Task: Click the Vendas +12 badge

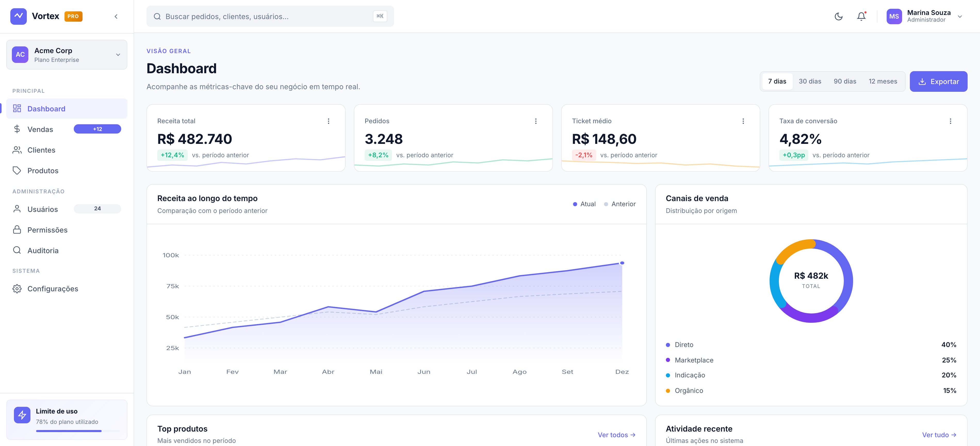Action: (97, 129)
